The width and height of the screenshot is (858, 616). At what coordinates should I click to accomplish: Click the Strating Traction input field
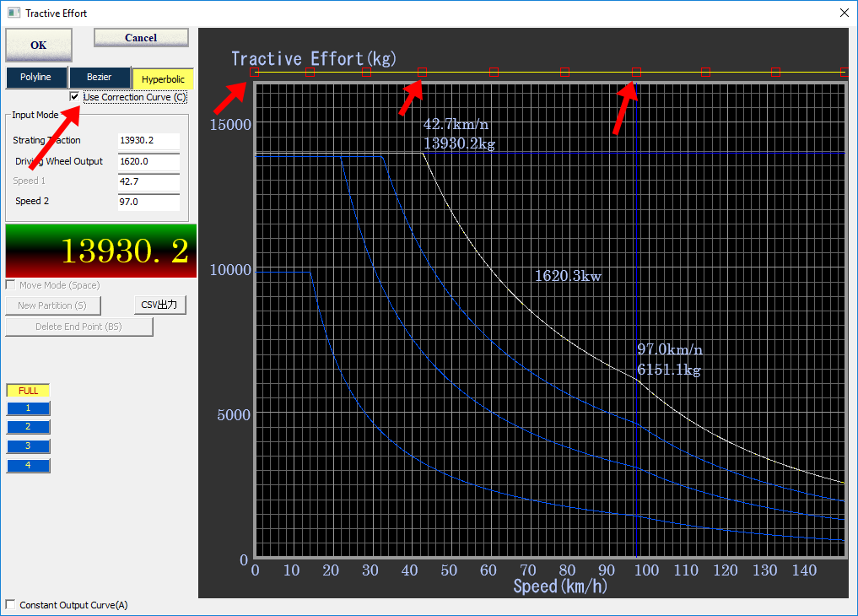[x=148, y=141]
